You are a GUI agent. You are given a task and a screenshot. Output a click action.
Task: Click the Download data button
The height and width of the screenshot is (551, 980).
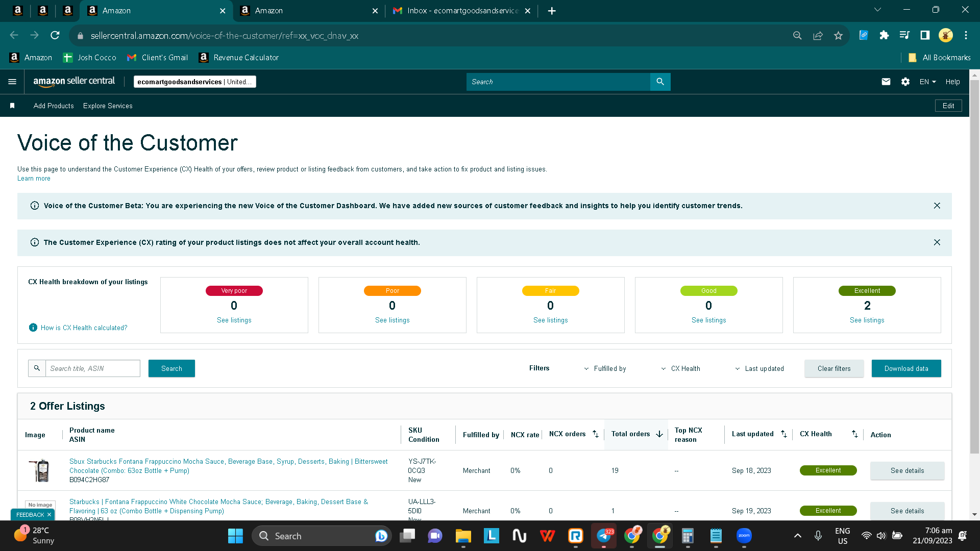point(906,368)
